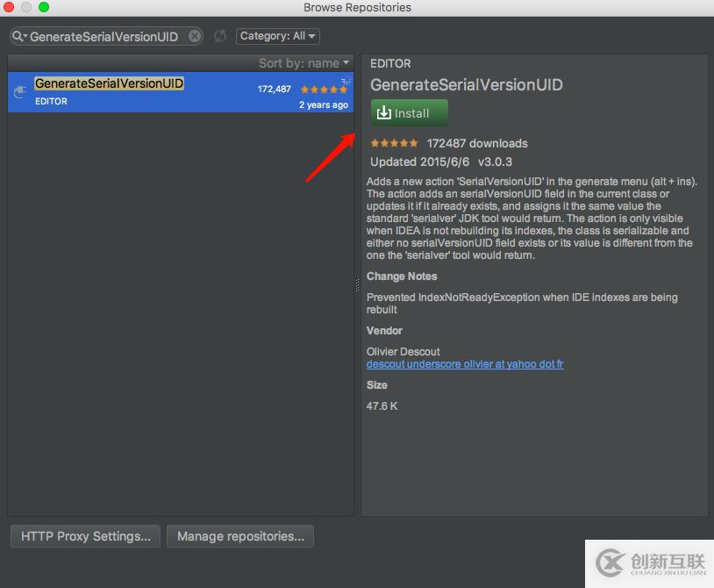Click 'Olivier Descout' vendor name

403,352
